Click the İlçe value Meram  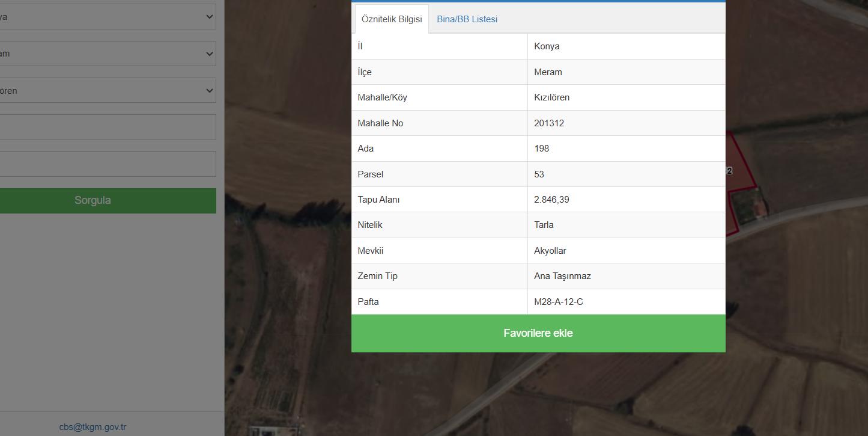click(x=548, y=72)
